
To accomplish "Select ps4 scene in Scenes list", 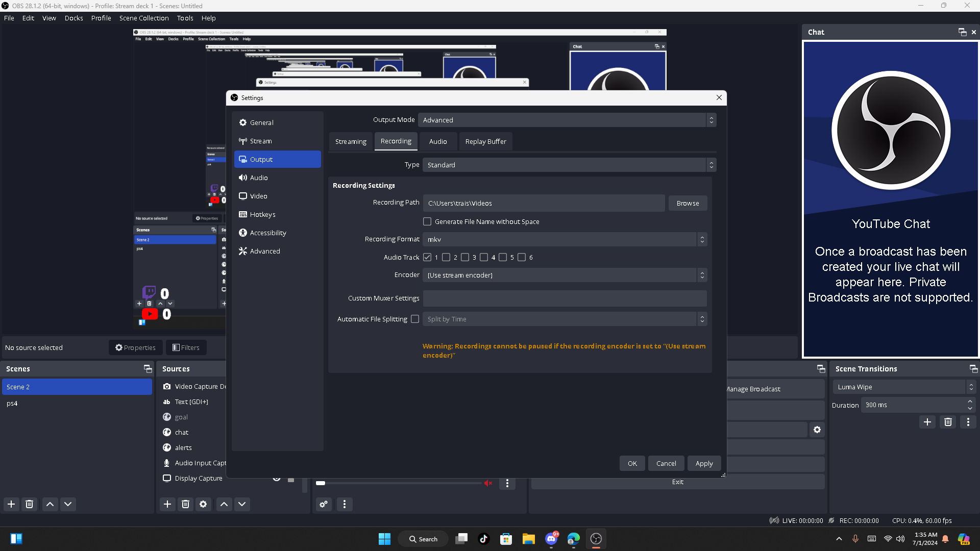I will coord(77,403).
